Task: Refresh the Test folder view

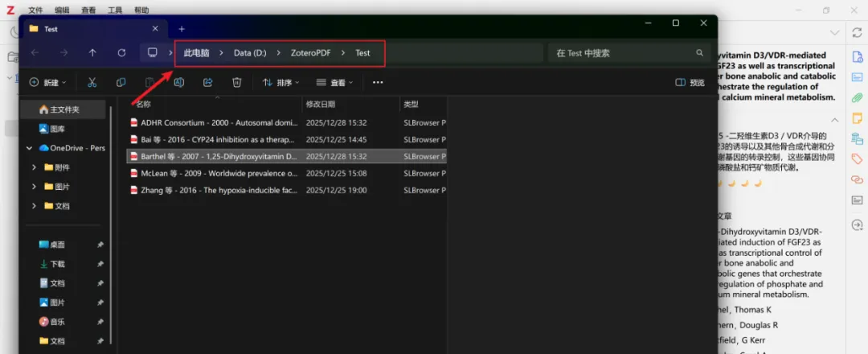Action: pos(122,52)
